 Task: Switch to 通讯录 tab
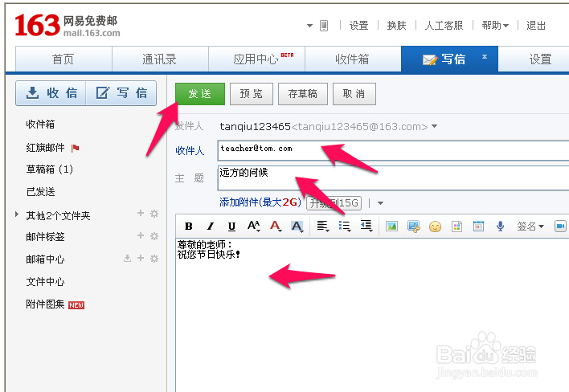click(160, 59)
